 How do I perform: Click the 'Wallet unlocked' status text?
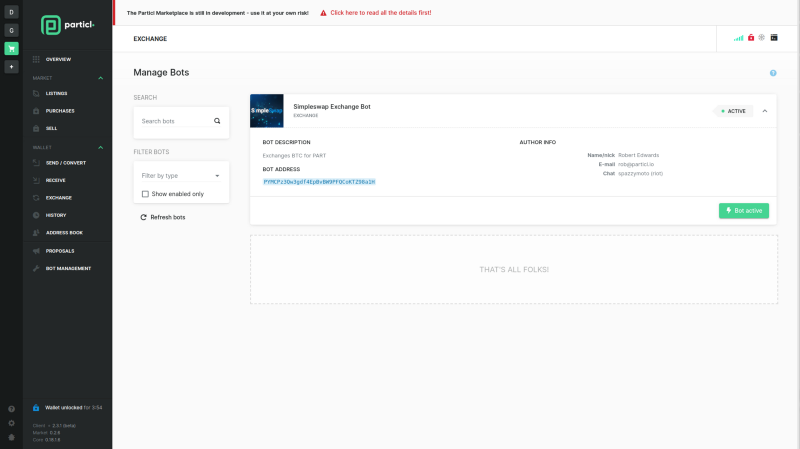64,408
